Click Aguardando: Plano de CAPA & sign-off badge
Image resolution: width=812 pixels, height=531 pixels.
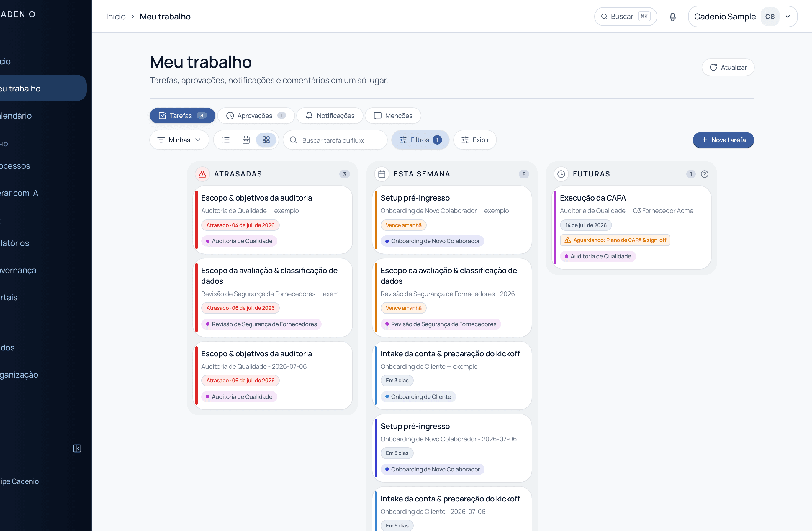(x=615, y=240)
